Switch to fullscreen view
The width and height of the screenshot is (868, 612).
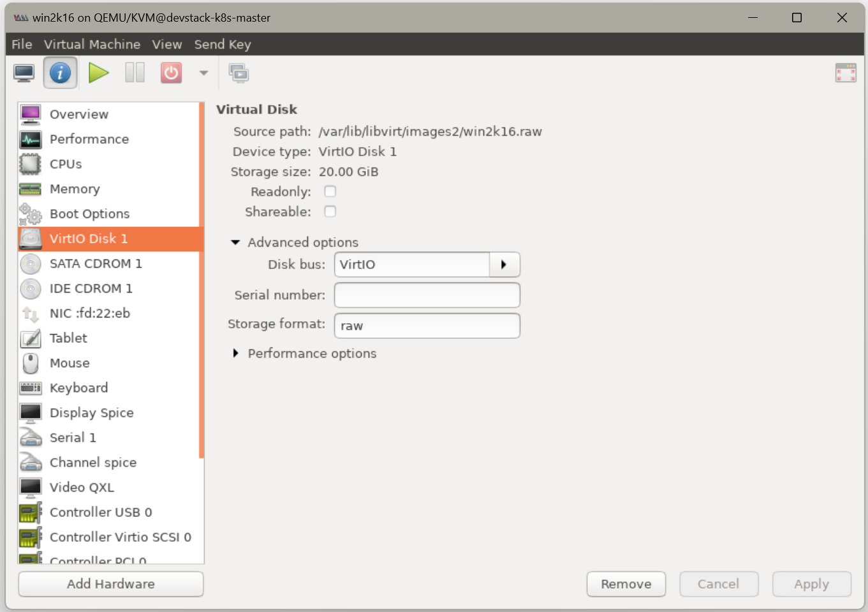click(846, 73)
